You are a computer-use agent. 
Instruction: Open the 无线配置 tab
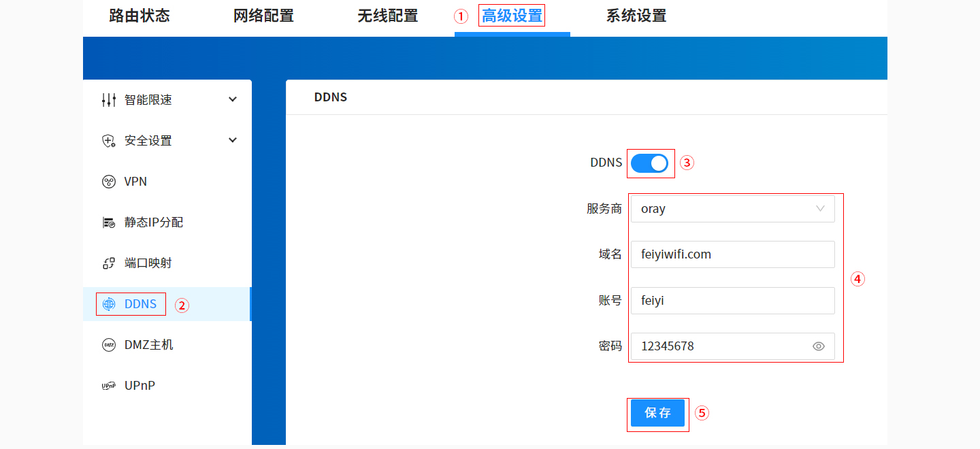[387, 16]
